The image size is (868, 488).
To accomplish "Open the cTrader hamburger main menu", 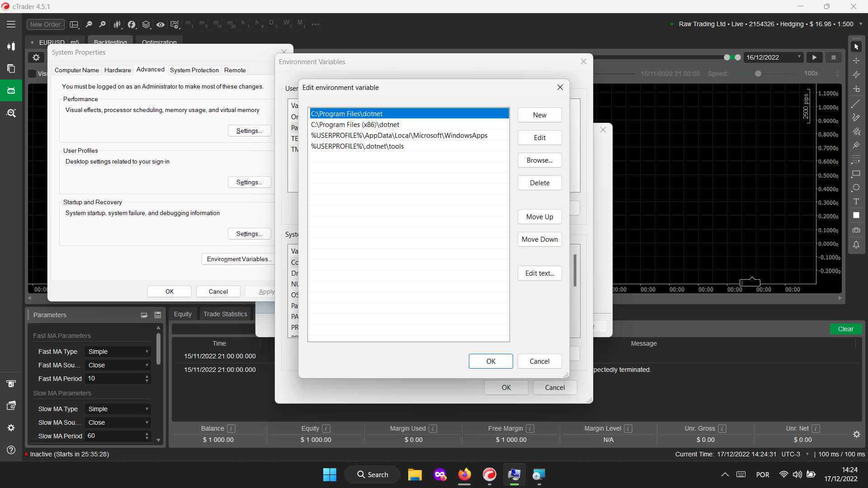I will (x=11, y=24).
